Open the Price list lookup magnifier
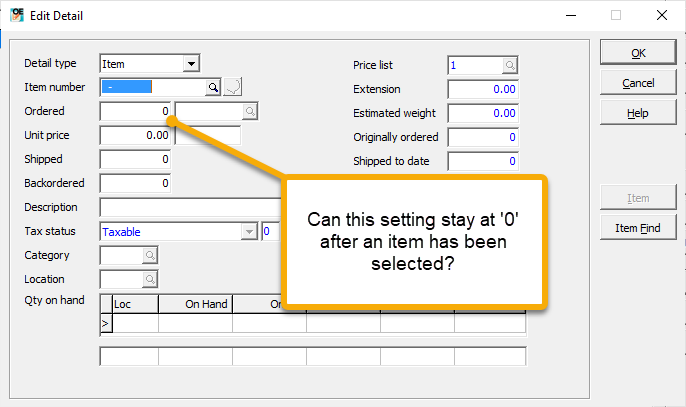686x407 pixels. (x=509, y=65)
